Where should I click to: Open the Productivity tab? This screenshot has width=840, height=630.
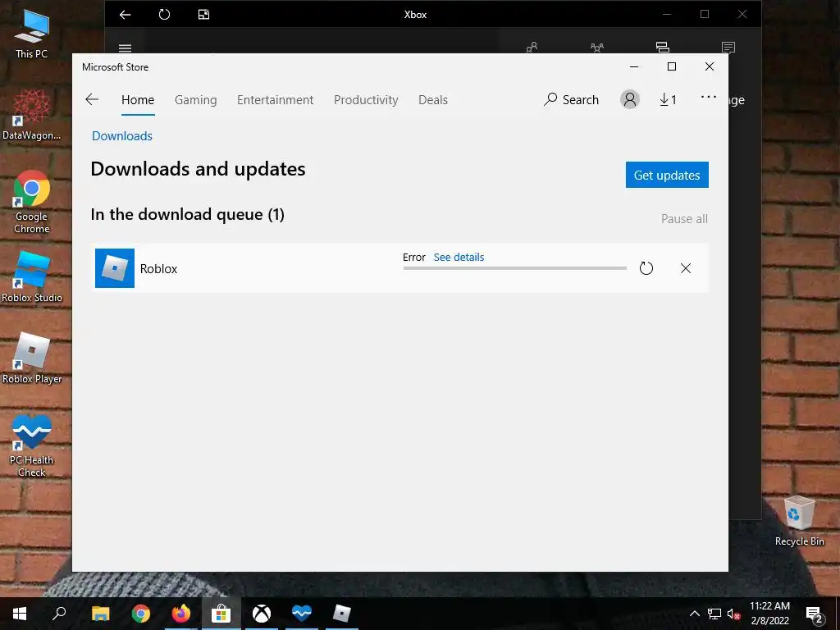pos(366,100)
